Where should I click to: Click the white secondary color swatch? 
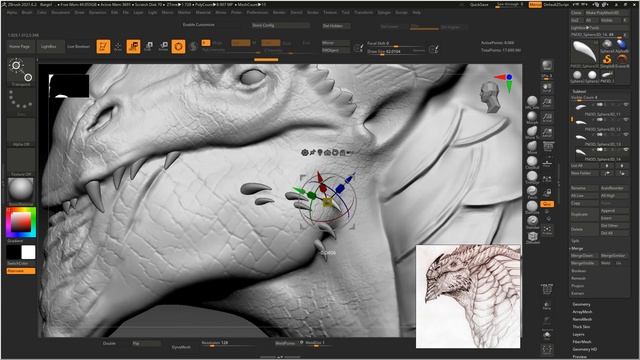click(x=28, y=252)
